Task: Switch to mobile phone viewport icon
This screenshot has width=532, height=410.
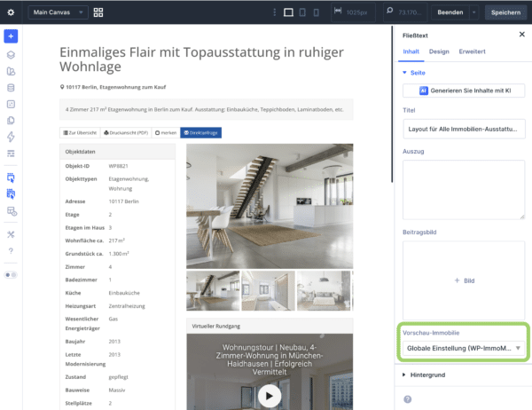Action: pos(316,12)
